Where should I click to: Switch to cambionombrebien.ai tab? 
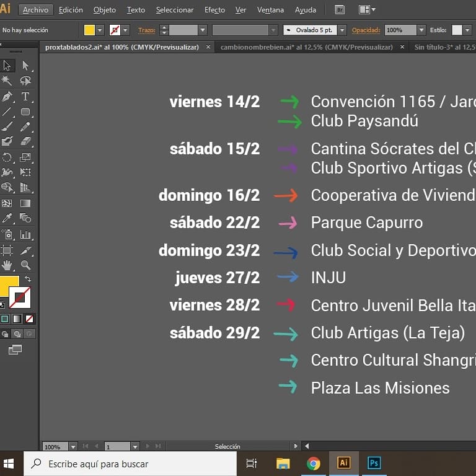306,47
